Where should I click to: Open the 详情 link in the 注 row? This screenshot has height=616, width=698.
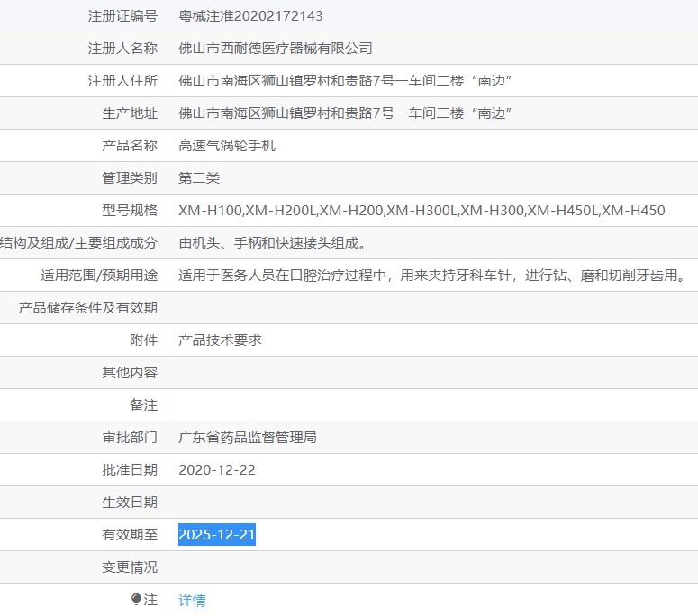click(x=193, y=600)
